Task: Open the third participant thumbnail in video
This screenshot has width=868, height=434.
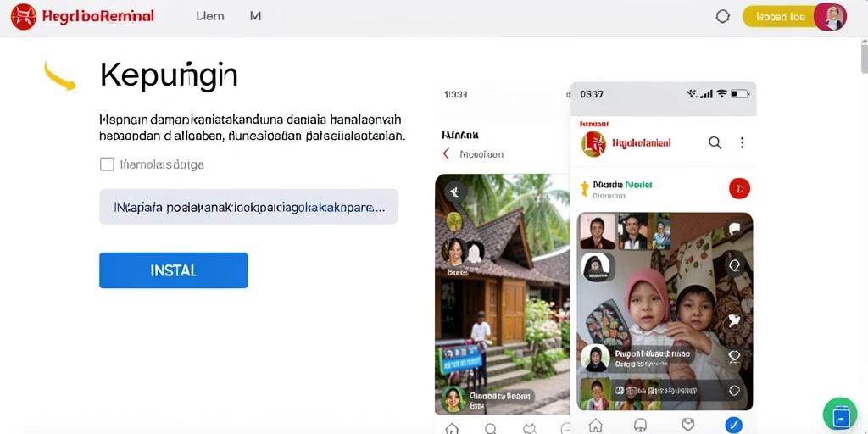Action: 661,231
